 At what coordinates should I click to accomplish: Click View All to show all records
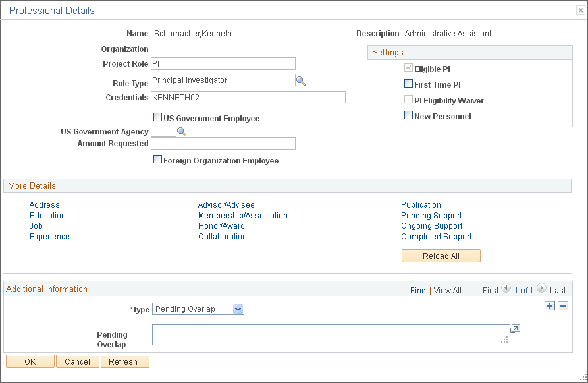[447, 290]
